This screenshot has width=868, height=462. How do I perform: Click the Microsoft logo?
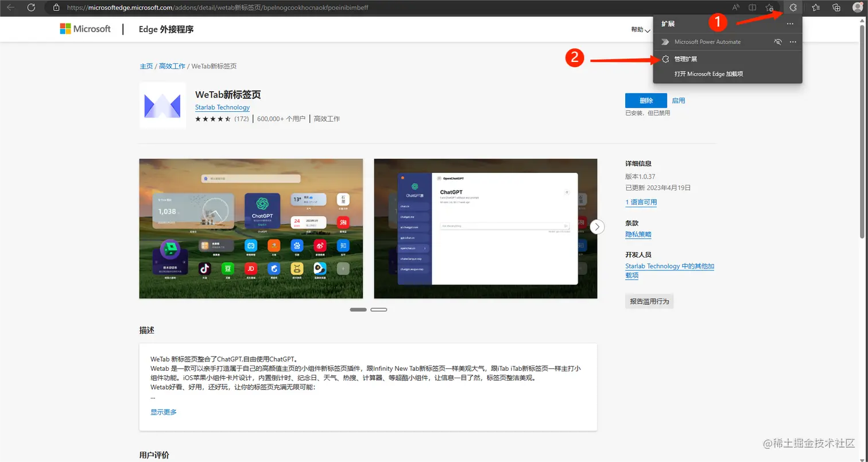tap(85, 29)
